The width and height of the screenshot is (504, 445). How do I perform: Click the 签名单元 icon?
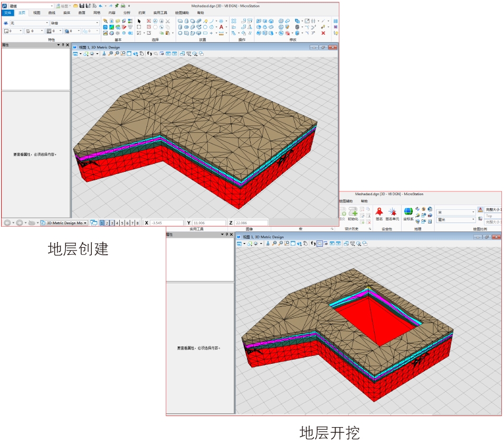(x=392, y=211)
